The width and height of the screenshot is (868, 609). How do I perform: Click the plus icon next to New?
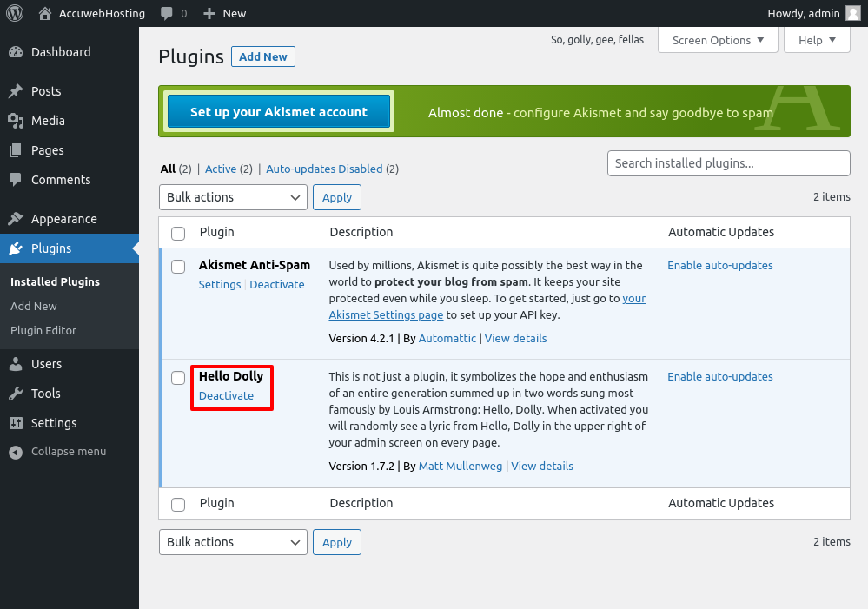click(x=209, y=13)
